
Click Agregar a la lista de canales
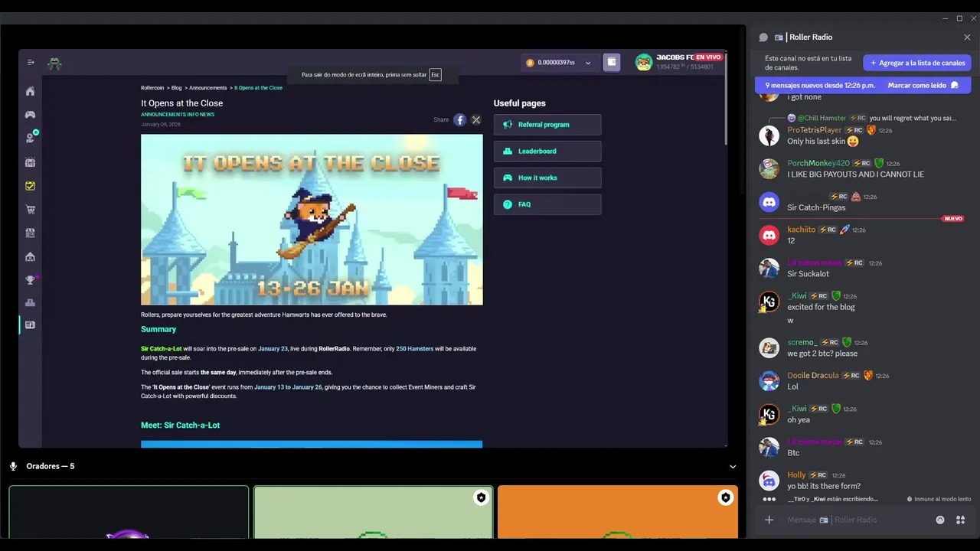[917, 63]
